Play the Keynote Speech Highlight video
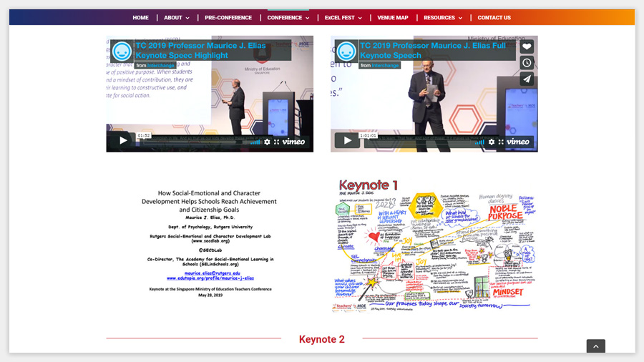The height and width of the screenshot is (362, 644). click(123, 140)
